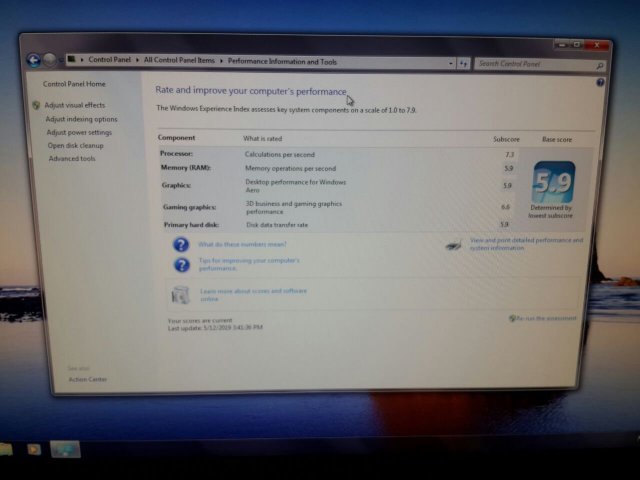640x480 pixels.
Task: Open Learn more about scores and software online
Action: pos(253,295)
